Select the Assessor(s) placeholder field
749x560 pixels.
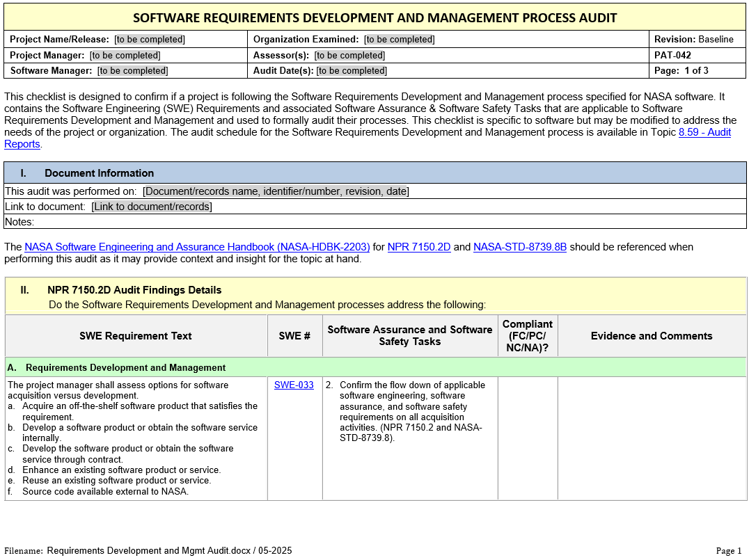coord(349,55)
